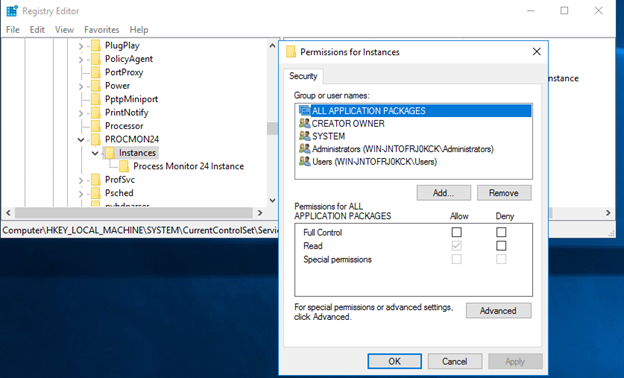Click the SYSTEM user icon
Viewport: 624px width, 378px height.
coord(304,136)
